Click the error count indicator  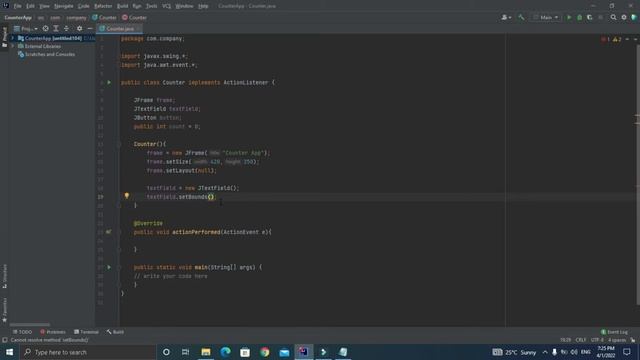tap(605, 39)
